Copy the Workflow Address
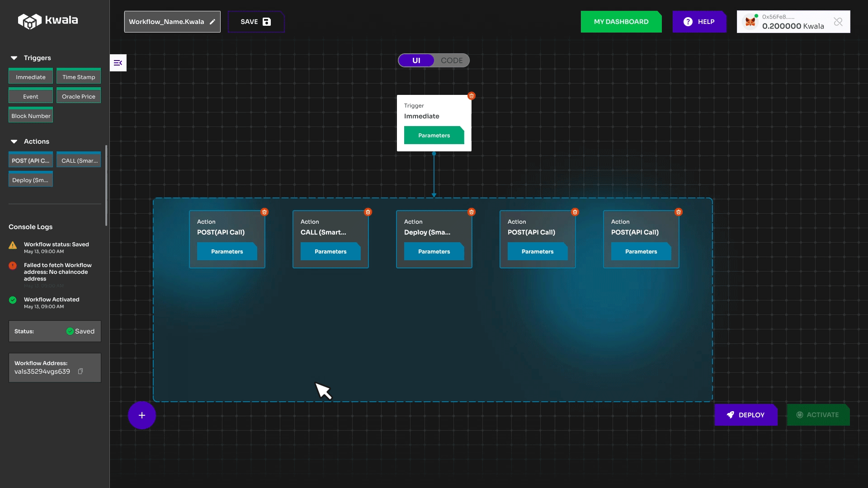The height and width of the screenshot is (488, 868). (81, 371)
